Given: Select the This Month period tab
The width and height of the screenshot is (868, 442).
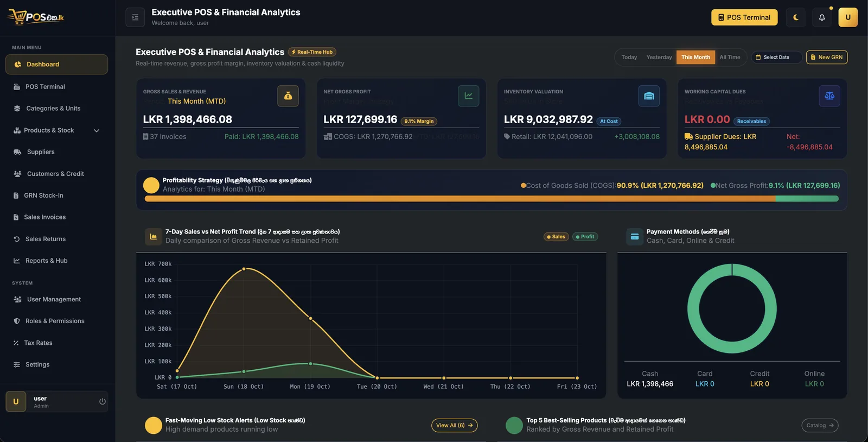Looking at the screenshot, I should 695,57.
